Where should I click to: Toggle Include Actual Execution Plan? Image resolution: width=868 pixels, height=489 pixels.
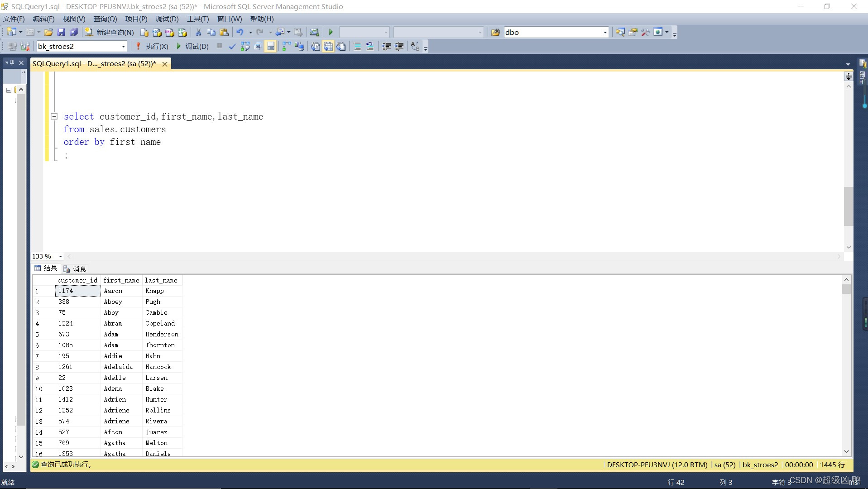click(x=287, y=46)
